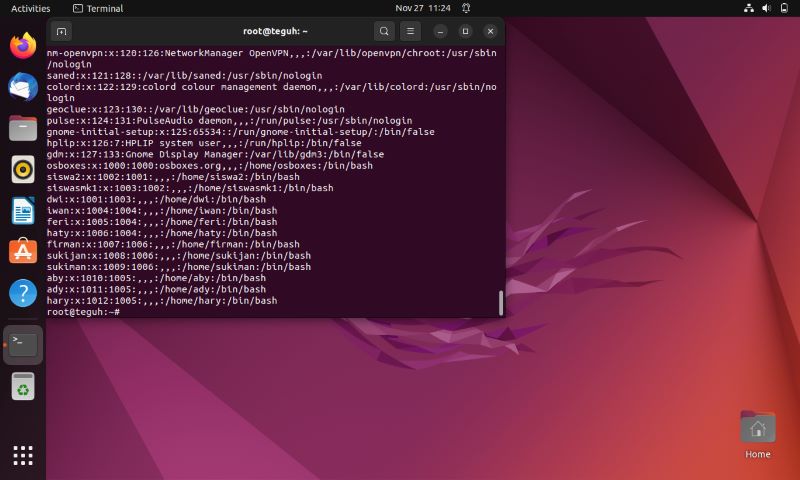Image resolution: width=800 pixels, height=480 pixels.
Task: Click the line starting with osboxes:x:1000
Action: pos(210,165)
